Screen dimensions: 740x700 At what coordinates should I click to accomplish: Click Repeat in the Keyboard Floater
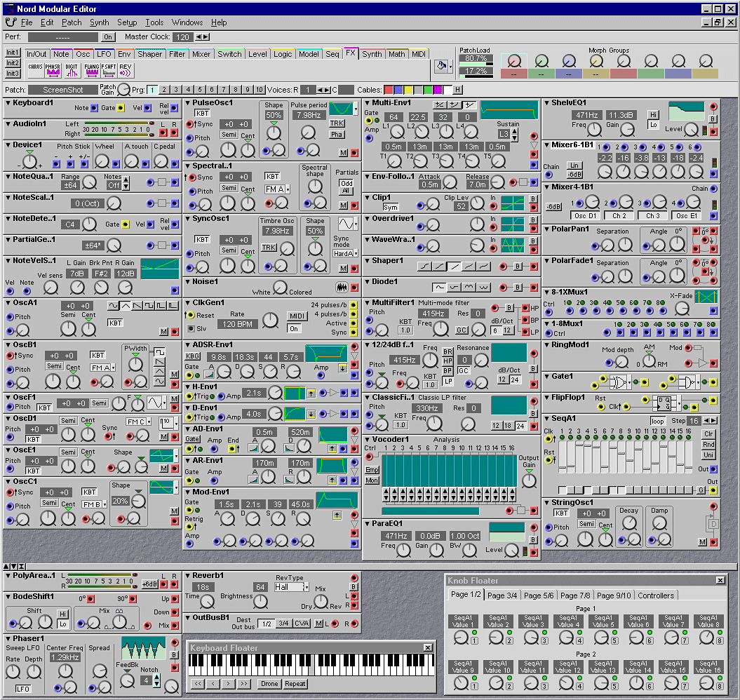point(295,683)
